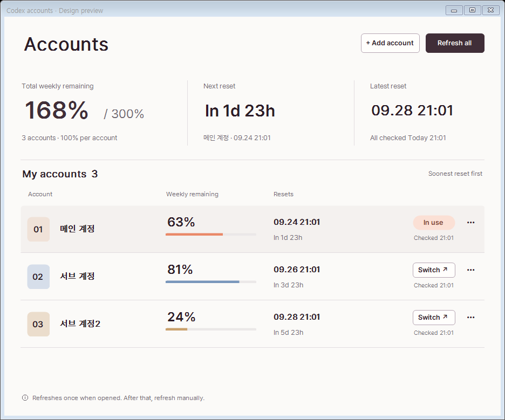Click the 81% weekly remaining value
Image resolution: width=505 pixels, height=420 pixels.
(180, 270)
